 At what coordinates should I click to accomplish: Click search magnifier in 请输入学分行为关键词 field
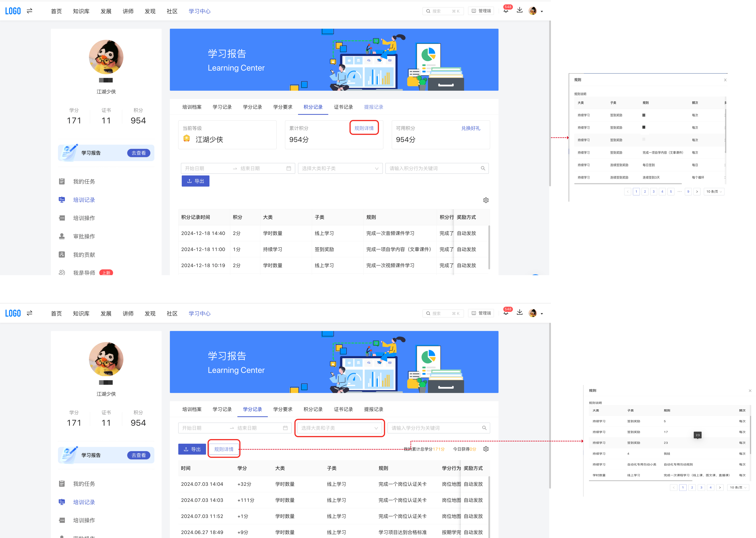484,428
